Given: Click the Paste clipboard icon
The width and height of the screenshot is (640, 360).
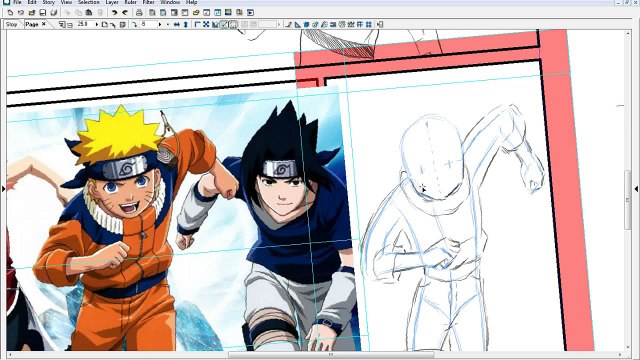Looking at the screenshot, I should 89,13.
